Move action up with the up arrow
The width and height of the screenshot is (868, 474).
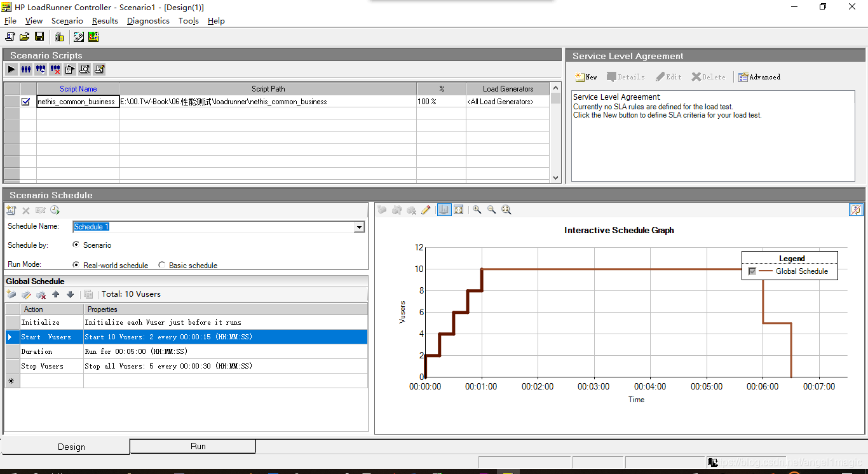click(x=56, y=294)
